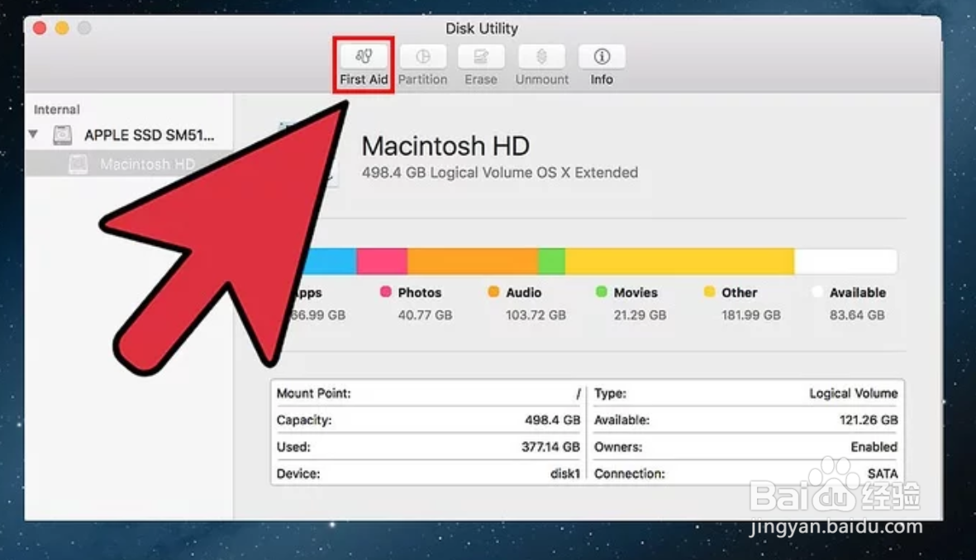Click the Photos legend dot
The width and height of the screenshot is (976, 560).
coord(385,292)
